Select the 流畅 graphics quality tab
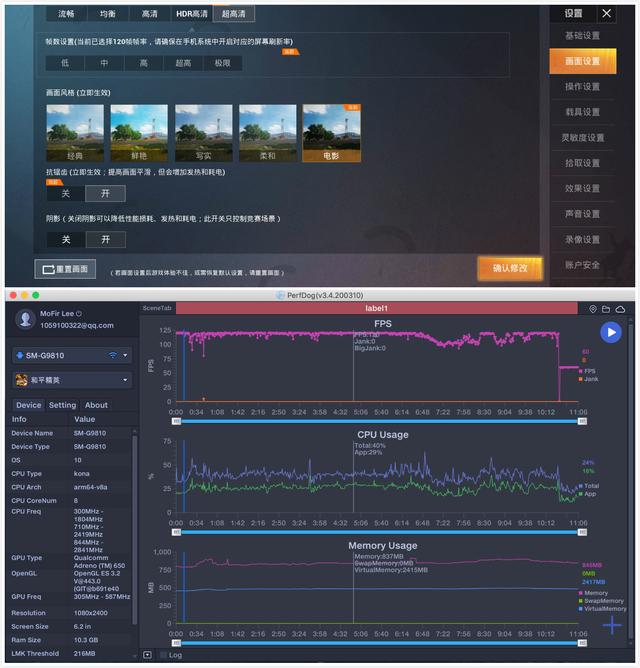The width and height of the screenshot is (640, 668). [x=66, y=14]
